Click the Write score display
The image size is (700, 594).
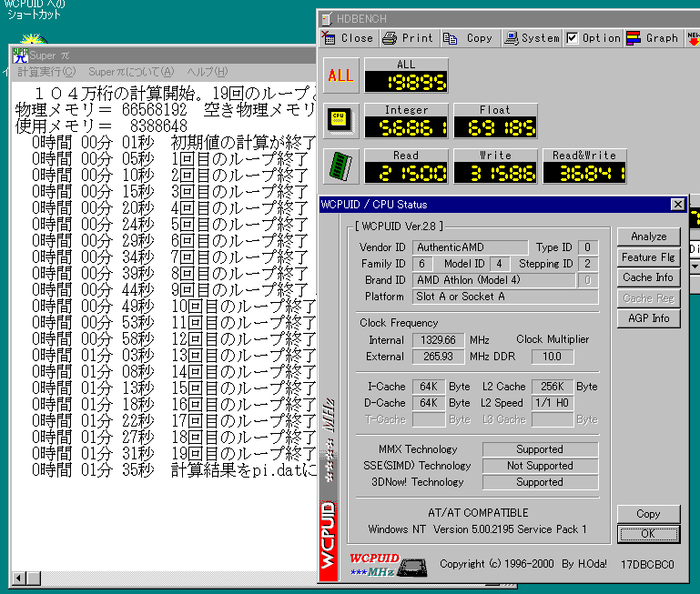495,173
